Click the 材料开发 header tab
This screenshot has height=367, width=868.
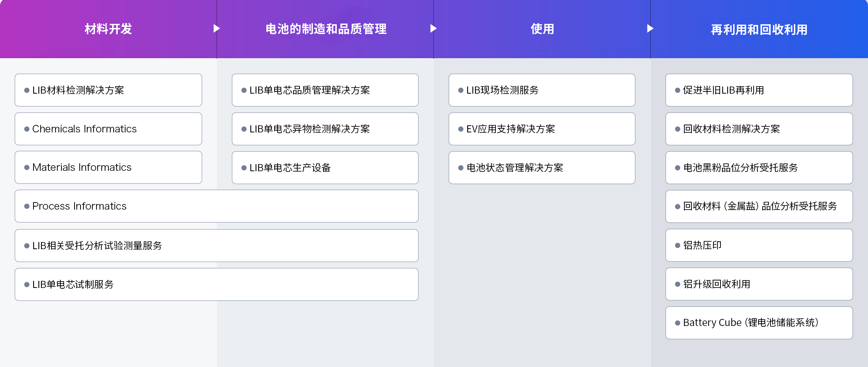(108, 29)
